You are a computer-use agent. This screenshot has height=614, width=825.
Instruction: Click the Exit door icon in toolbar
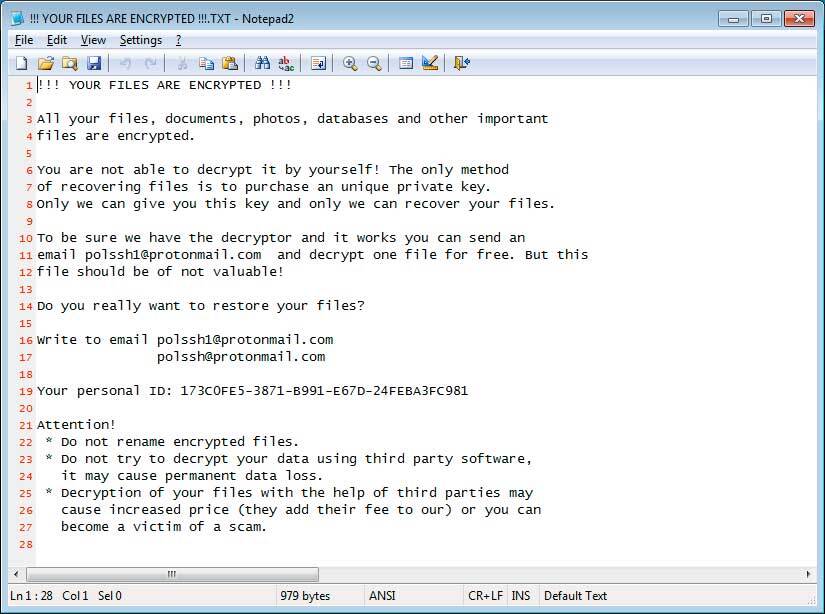461,63
